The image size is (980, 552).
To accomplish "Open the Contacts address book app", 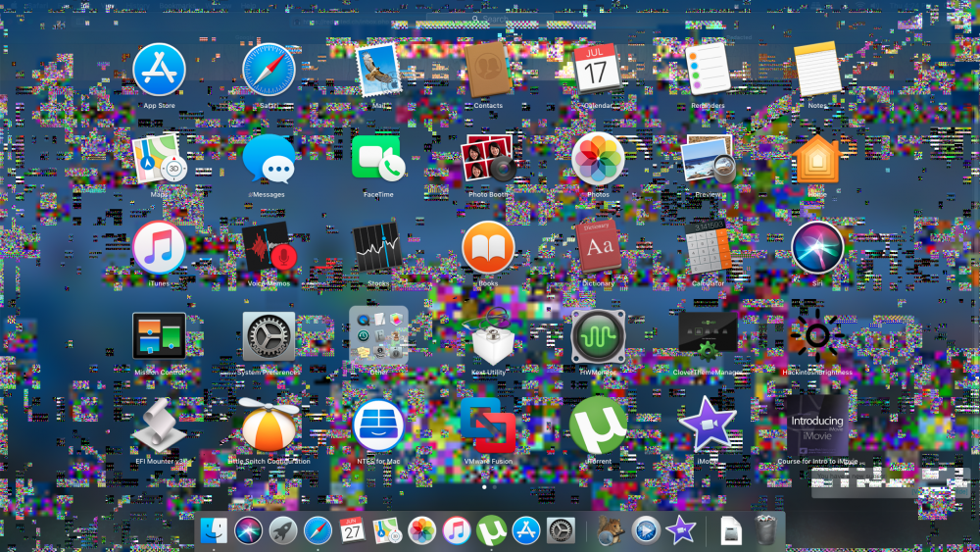I will click(487, 70).
